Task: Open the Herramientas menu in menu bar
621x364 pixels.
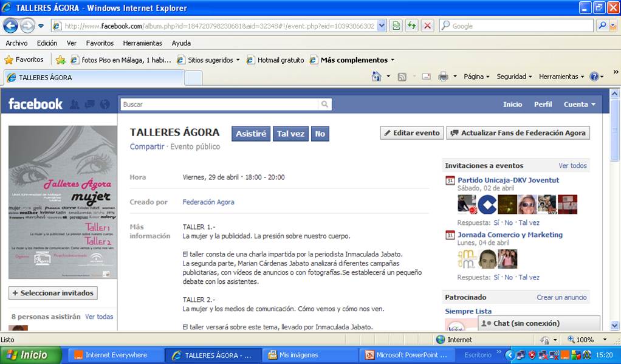Action: pyautogui.click(x=143, y=43)
